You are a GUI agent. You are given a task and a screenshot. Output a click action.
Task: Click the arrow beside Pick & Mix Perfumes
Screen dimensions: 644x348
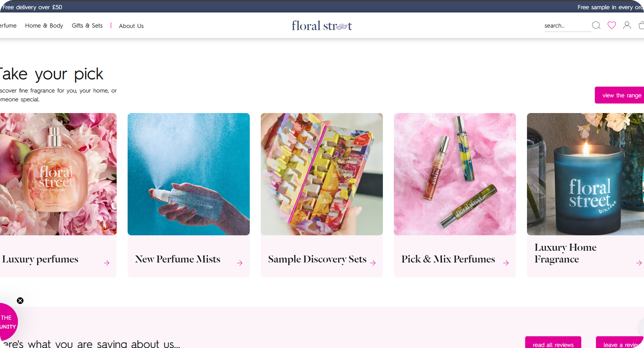506,263
